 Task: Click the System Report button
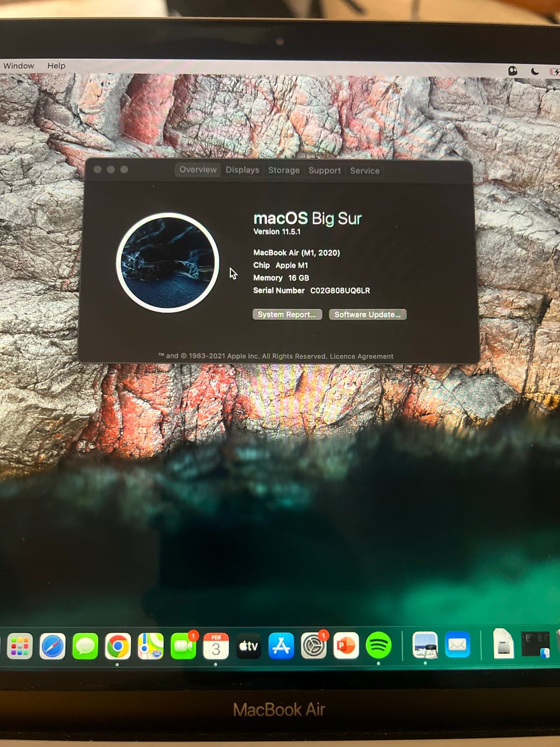point(287,315)
